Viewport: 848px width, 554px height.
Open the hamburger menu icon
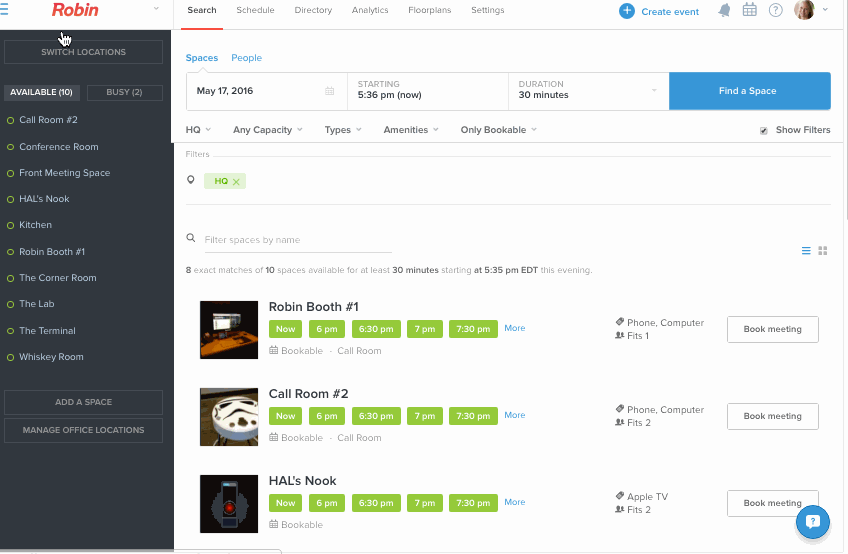(x=4, y=9)
